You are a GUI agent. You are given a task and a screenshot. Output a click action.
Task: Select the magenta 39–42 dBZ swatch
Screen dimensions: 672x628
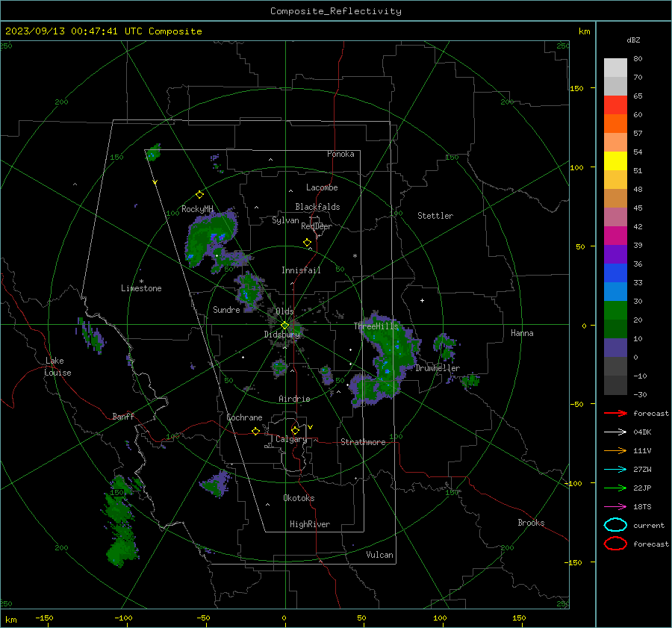pyautogui.click(x=615, y=236)
